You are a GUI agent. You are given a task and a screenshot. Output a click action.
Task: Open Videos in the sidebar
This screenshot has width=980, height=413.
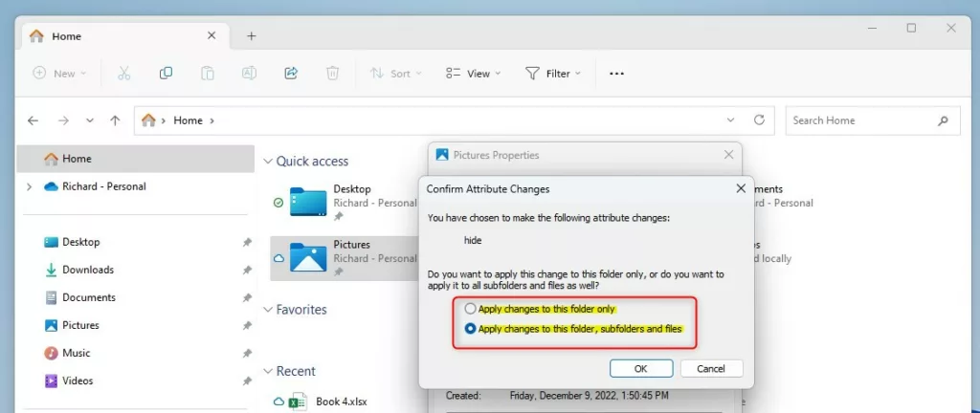69,380
